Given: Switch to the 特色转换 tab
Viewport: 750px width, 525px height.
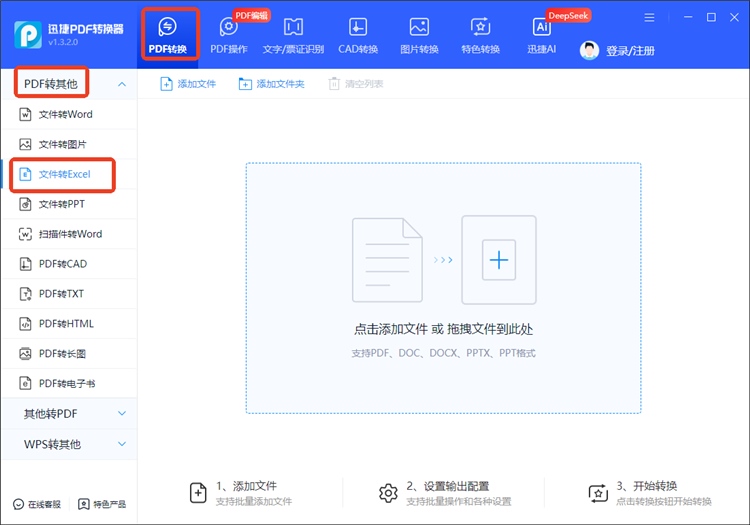Looking at the screenshot, I should pos(480,35).
